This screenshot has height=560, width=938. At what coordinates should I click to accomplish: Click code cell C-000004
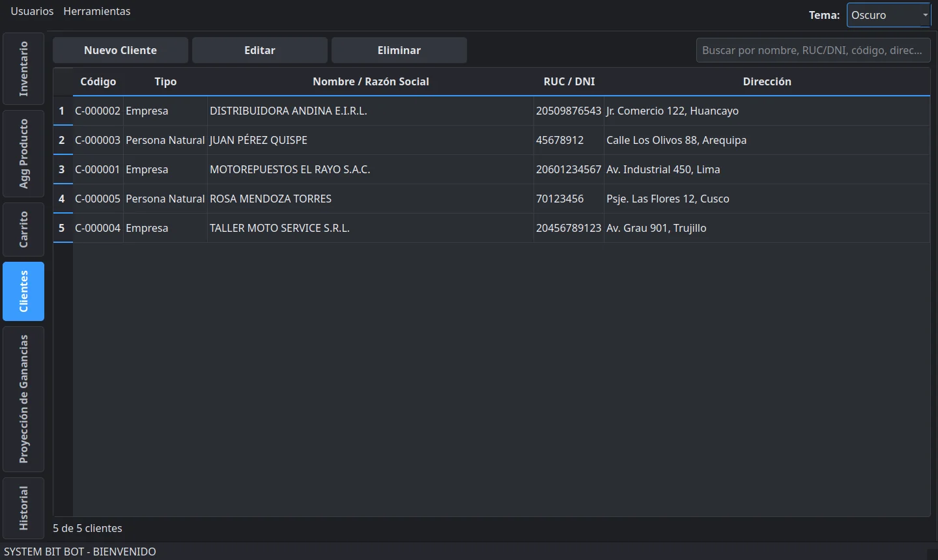(x=98, y=228)
